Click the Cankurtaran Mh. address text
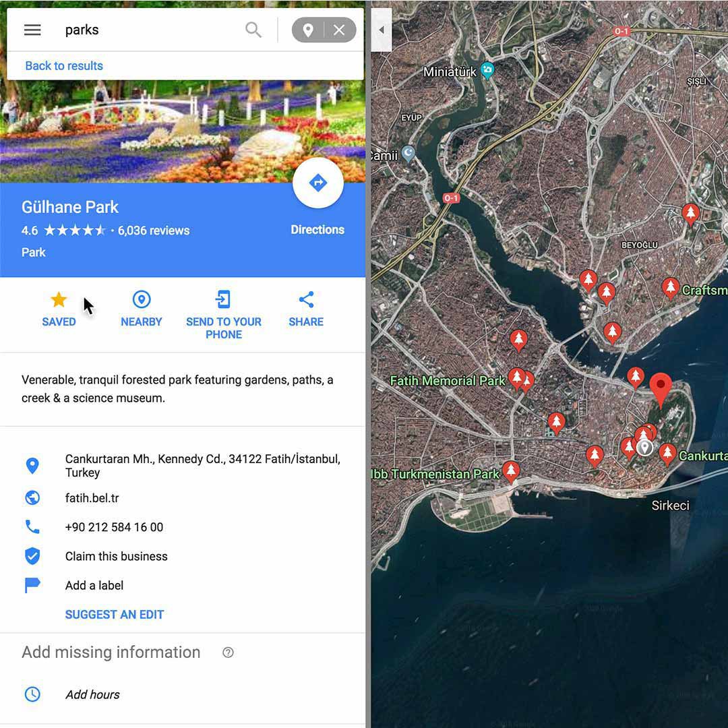 [x=203, y=466]
